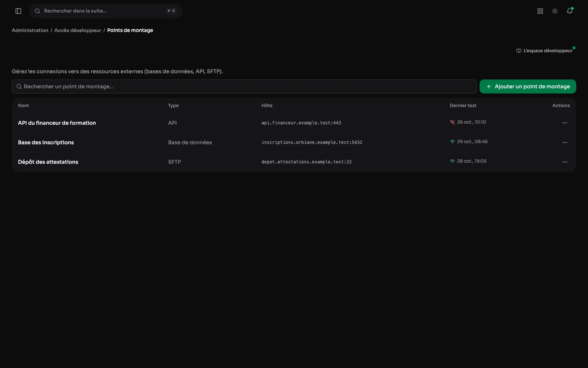This screenshot has height=368, width=588.
Task: Focus the Rechercher un point de montage field
Action: coord(244,86)
